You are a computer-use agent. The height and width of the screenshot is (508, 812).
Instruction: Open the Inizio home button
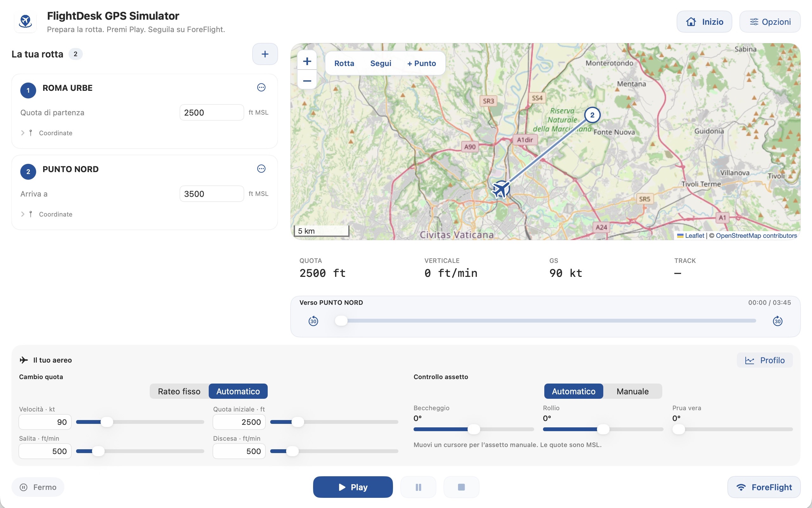click(x=704, y=22)
